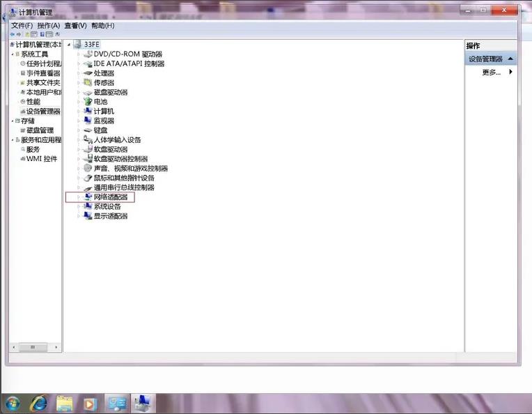Select 共享文件夹 in left tree
The image size is (532, 414).
click(x=43, y=82)
